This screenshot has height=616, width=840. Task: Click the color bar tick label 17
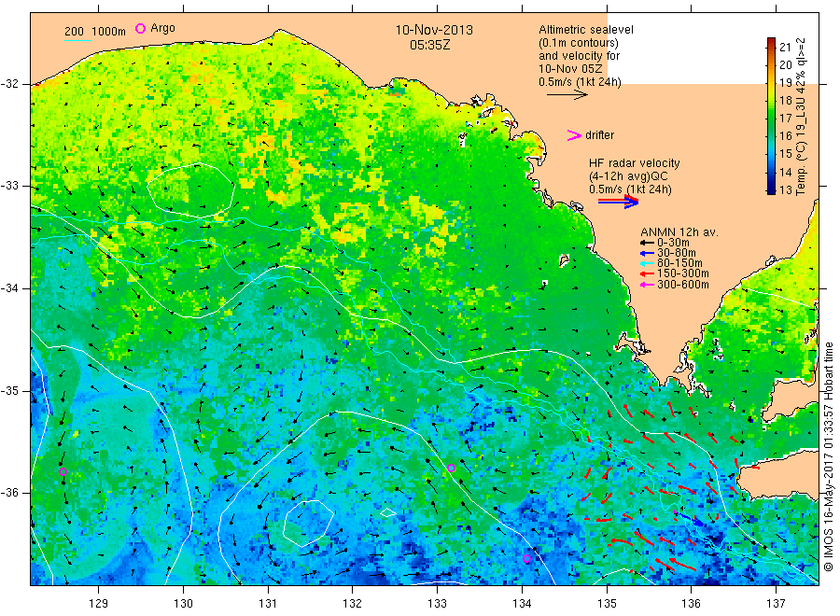point(785,118)
